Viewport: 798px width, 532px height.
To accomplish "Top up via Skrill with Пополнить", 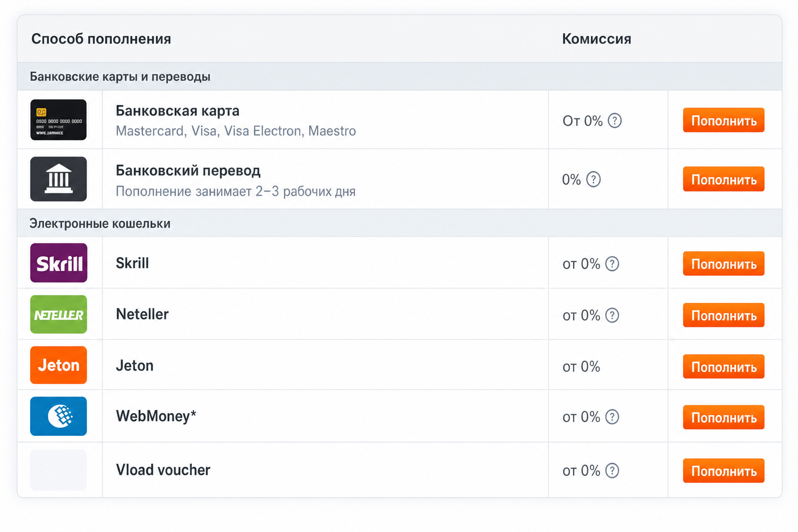I will (x=724, y=263).
